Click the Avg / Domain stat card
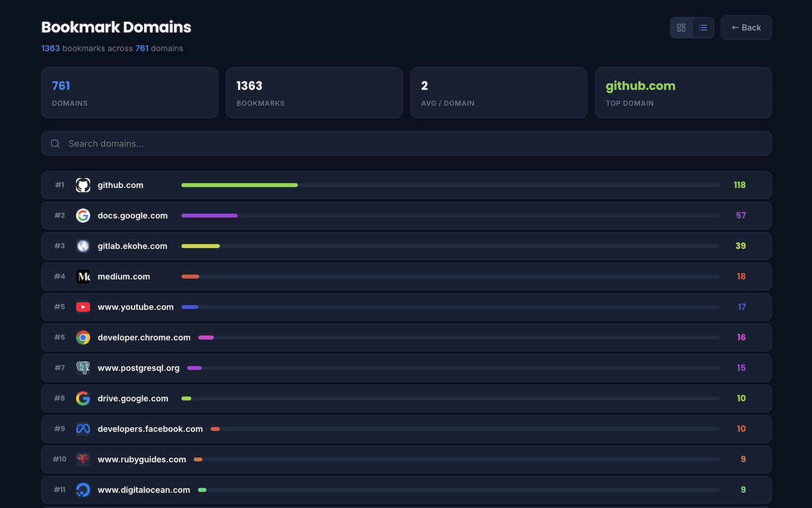Viewport: 812px width, 508px height. 499,93
